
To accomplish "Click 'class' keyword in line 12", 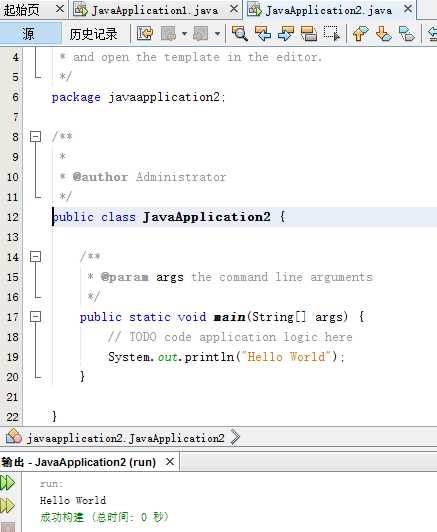I will click(118, 216).
